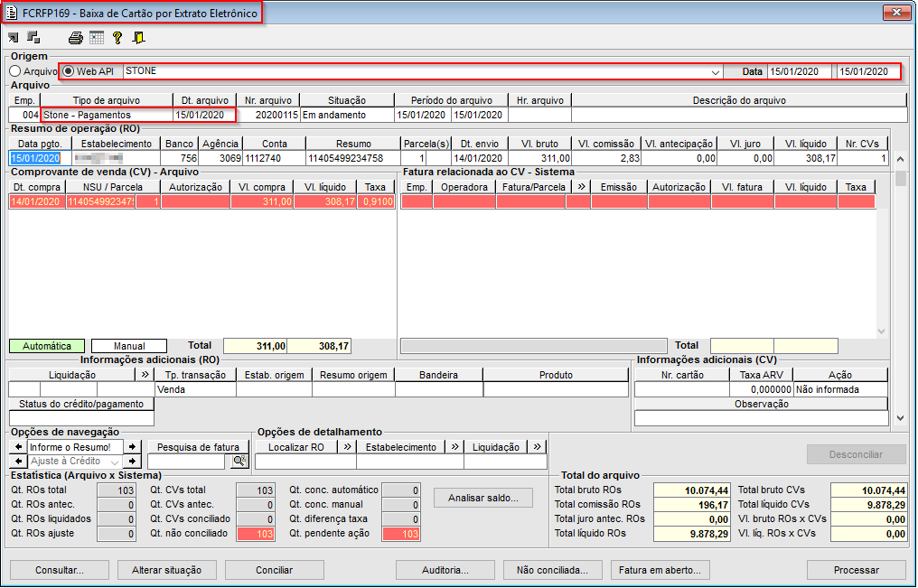Click the Total bruto ROs value 10.074,44
Screen dimensions: 918x588
[692, 490]
